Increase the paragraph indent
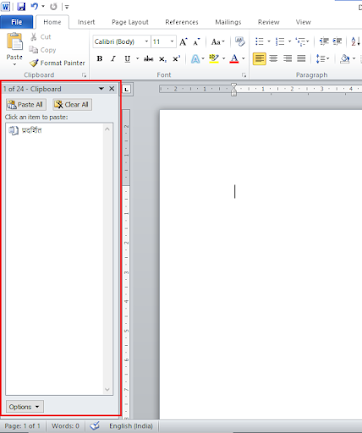Viewport: 362px width, 433px height. tap(337, 42)
